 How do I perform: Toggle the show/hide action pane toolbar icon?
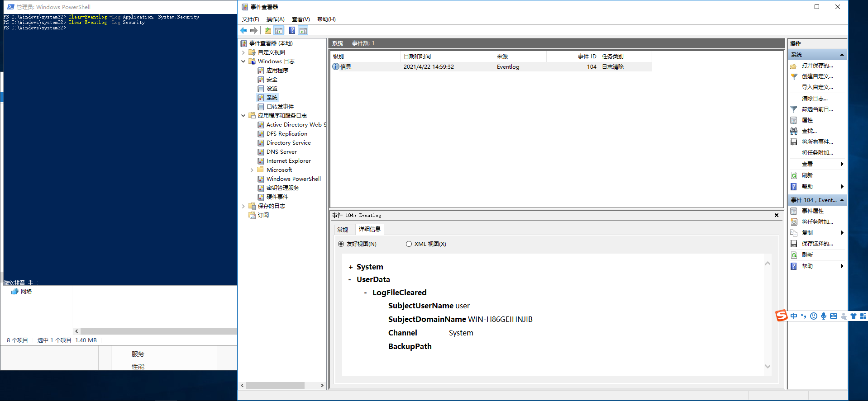(303, 30)
